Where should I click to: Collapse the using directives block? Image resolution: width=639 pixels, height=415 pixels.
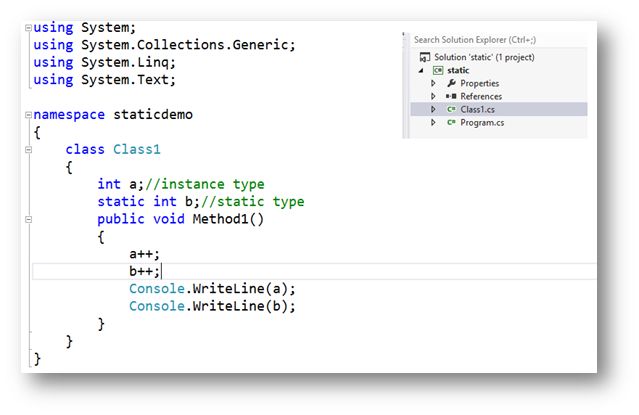(x=28, y=28)
